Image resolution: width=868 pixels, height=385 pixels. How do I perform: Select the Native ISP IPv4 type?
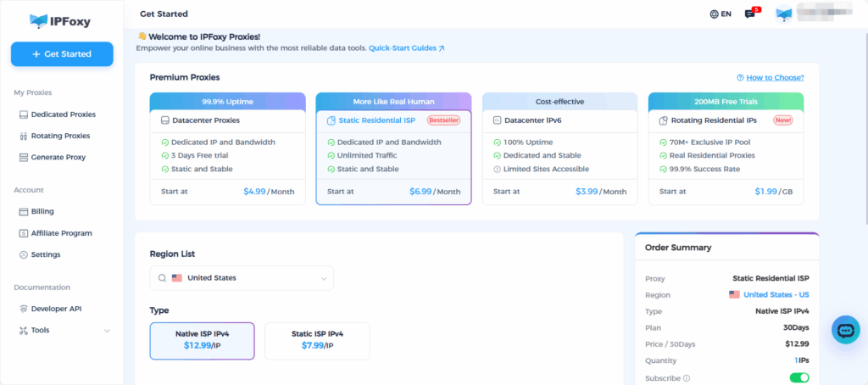[x=202, y=340]
